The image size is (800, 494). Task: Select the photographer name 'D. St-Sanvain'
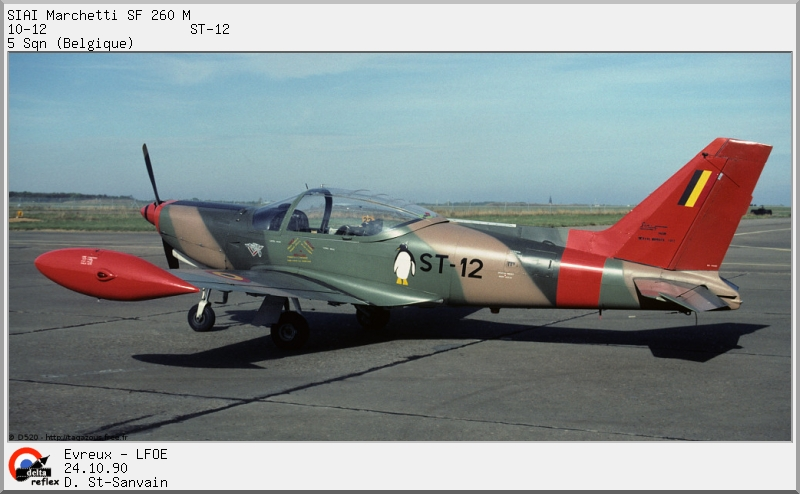pos(115,482)
